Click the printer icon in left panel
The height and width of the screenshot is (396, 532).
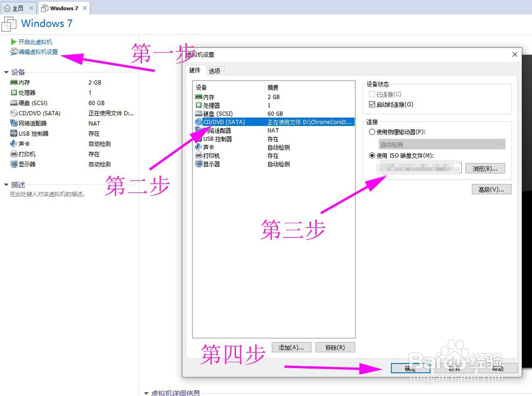pyautogui.click(x=14, y=154)
